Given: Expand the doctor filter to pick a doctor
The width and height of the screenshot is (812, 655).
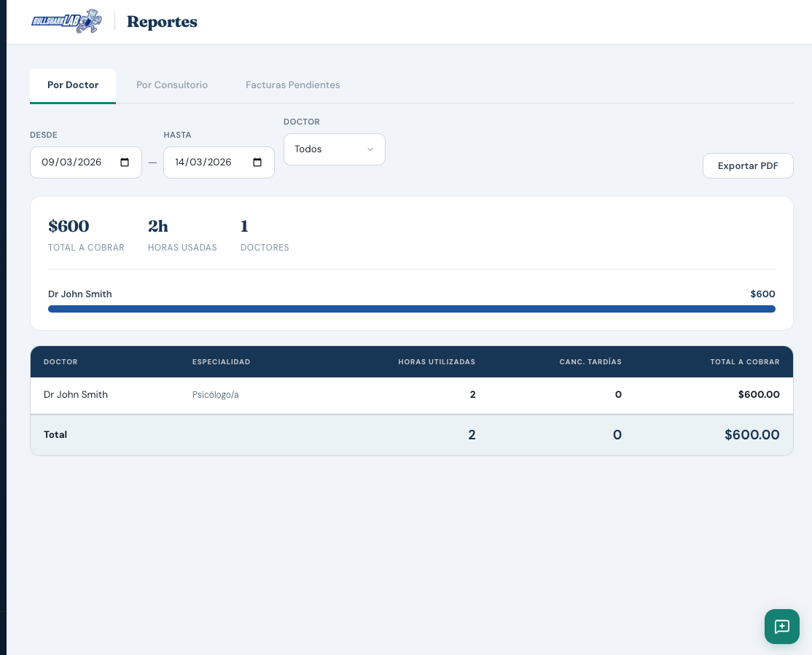Looking at the screenshot, I should coord(334,149).
